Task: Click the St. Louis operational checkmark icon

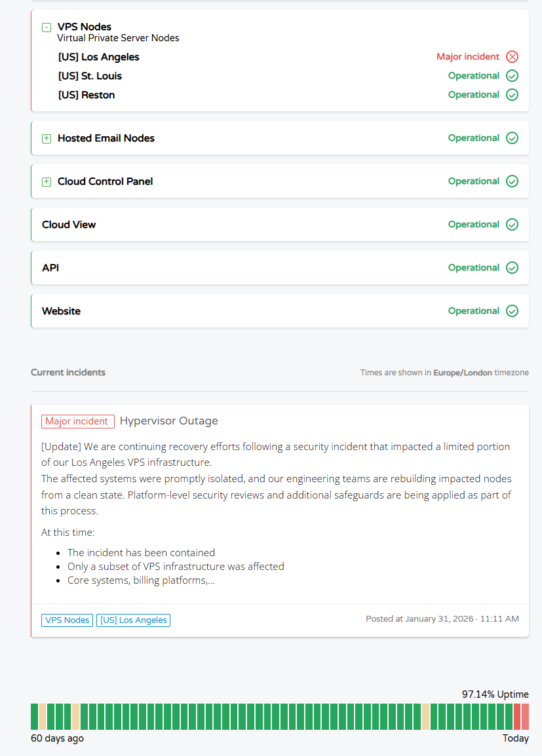Action: click(512, 76)
